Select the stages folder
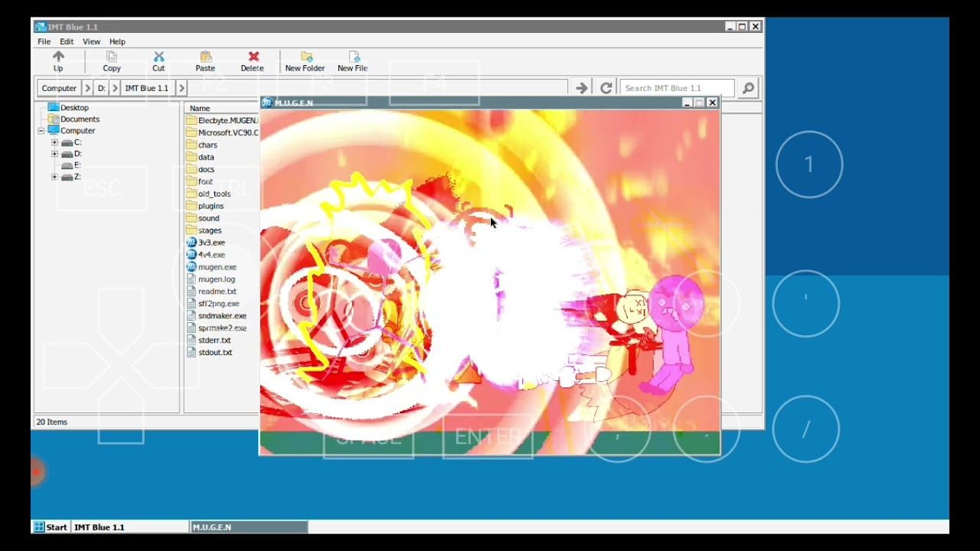The height and width of the screenshot is (551, 980). tap(204, 230)
